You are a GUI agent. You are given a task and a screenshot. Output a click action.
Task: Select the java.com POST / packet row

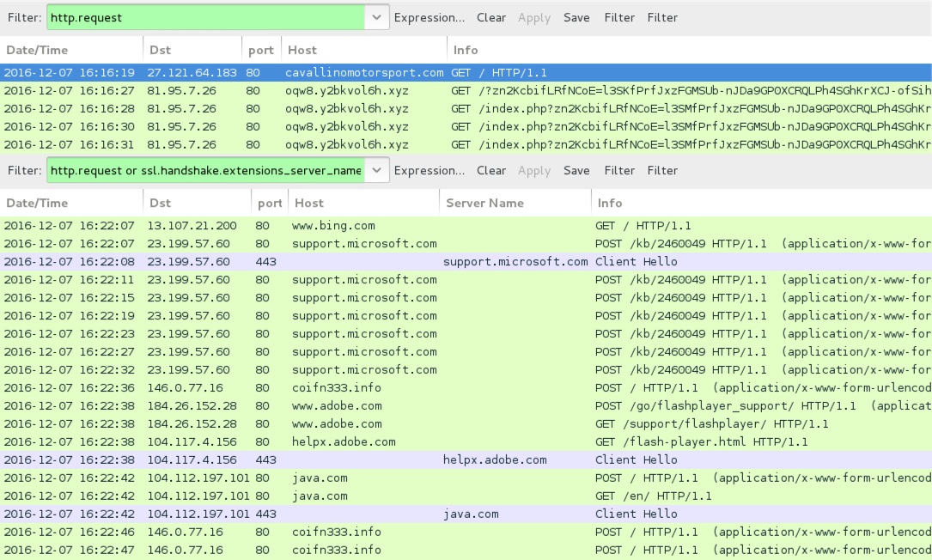point(466,478)
